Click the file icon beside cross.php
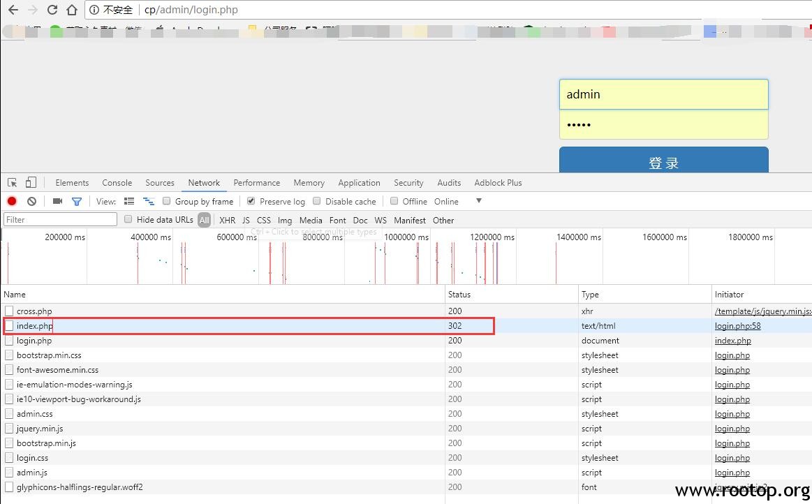812x504 pixels. pos(9,311)
